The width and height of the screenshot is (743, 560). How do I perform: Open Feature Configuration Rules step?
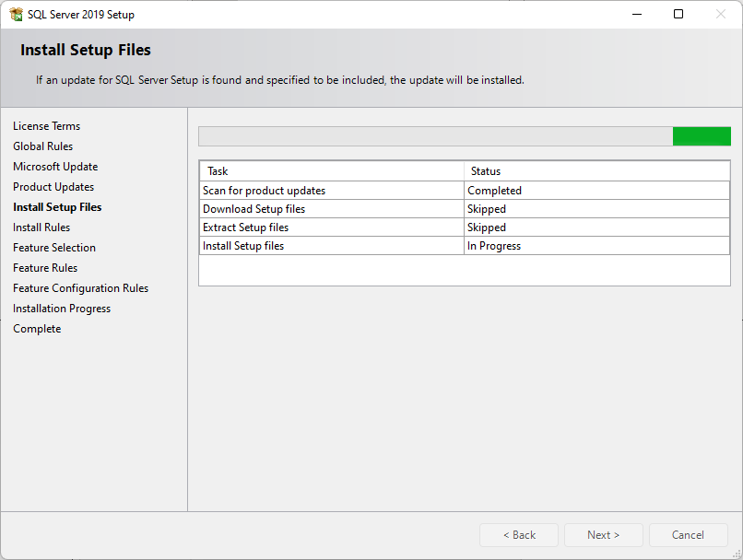80,288
